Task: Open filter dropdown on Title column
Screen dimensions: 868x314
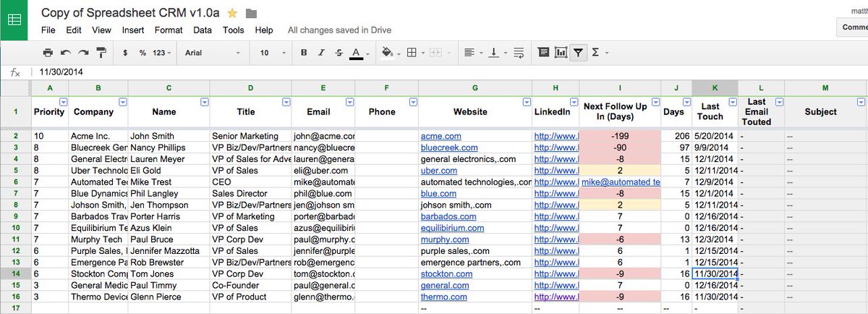Action: coord(286,102)
